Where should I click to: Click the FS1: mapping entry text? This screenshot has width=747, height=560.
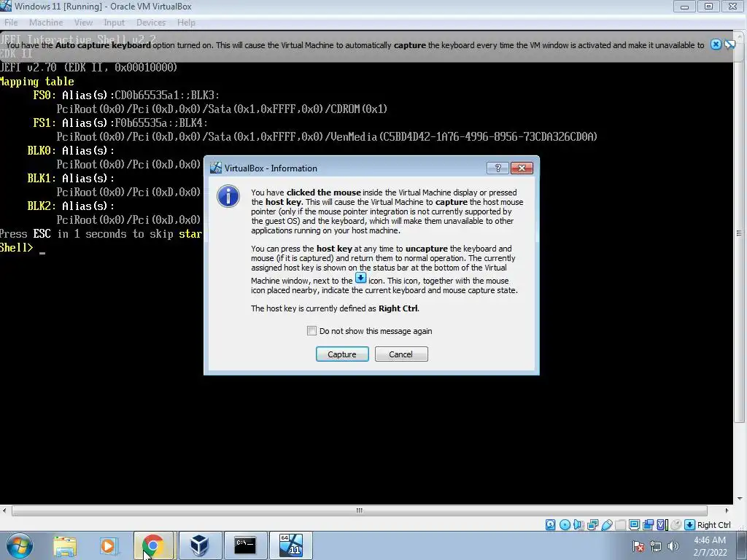tap(120, 122)
